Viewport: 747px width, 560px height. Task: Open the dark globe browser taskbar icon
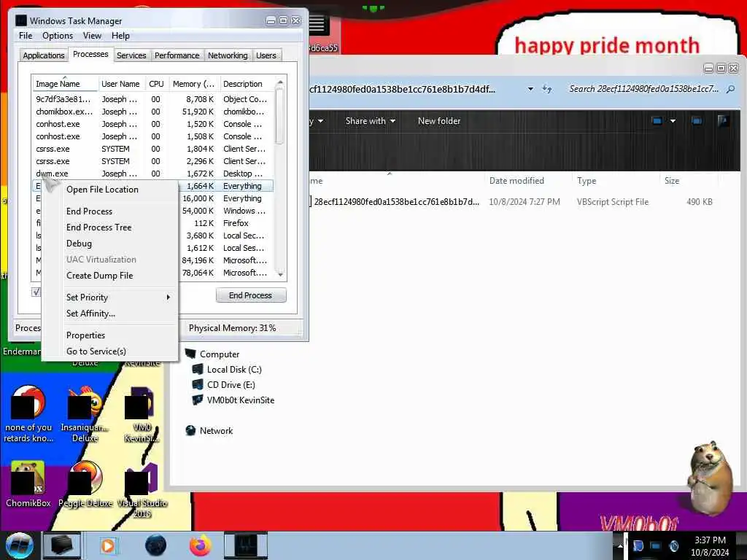(x=155, y=545)
